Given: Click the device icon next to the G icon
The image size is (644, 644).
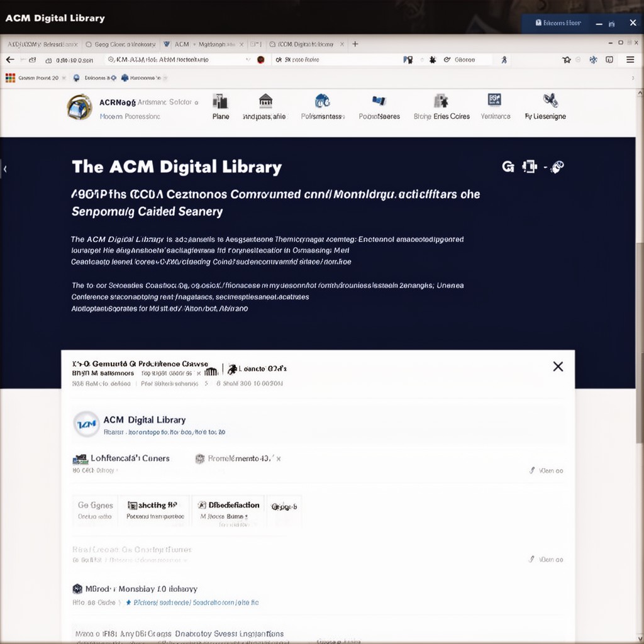Looking at the screenshot, I should 530,167.
